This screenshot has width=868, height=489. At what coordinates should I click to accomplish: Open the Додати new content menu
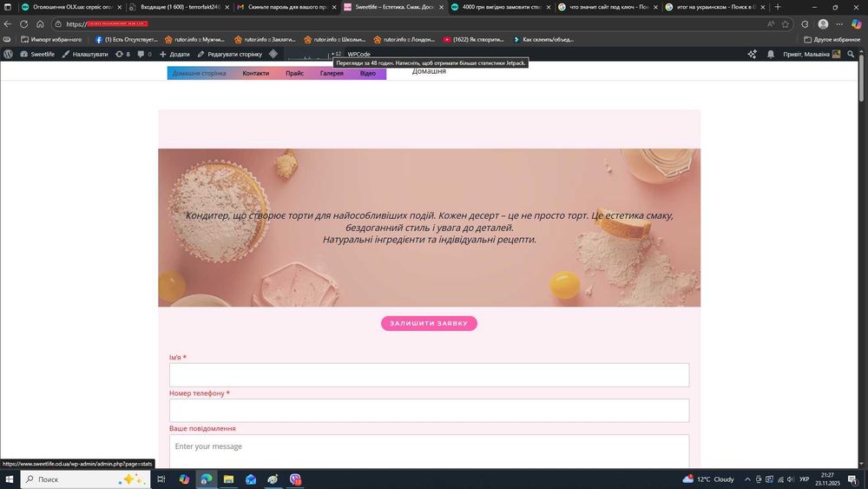click(175, 54)
